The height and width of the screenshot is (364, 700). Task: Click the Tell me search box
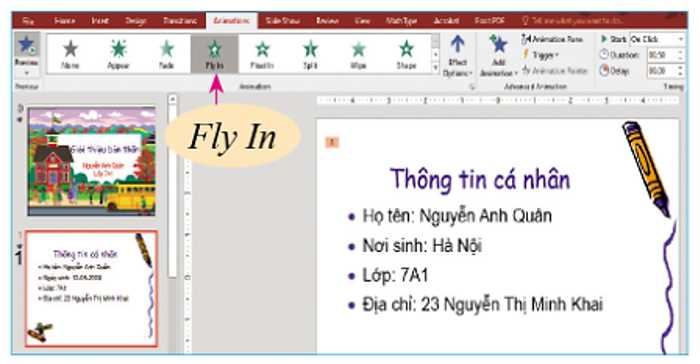point(573,21)
